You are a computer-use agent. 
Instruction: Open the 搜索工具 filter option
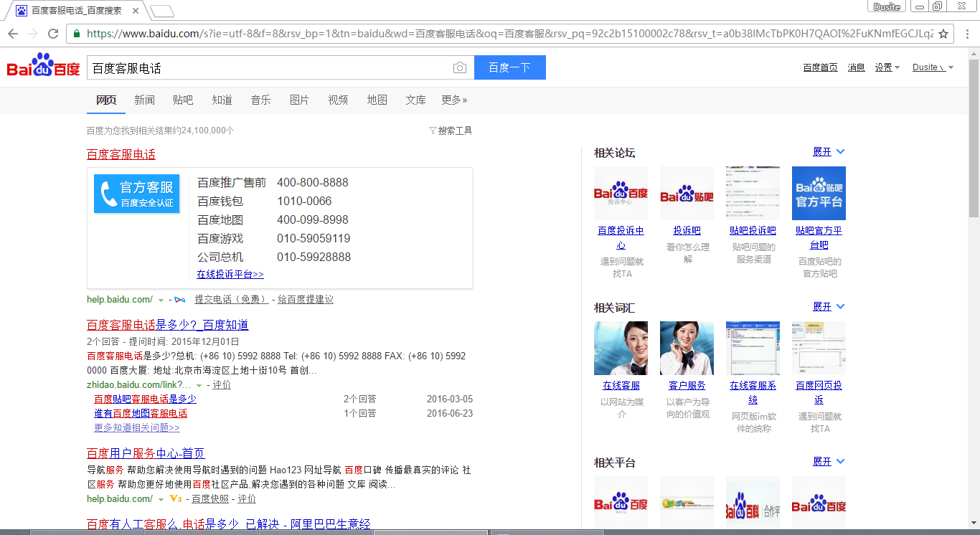point(451,131)
